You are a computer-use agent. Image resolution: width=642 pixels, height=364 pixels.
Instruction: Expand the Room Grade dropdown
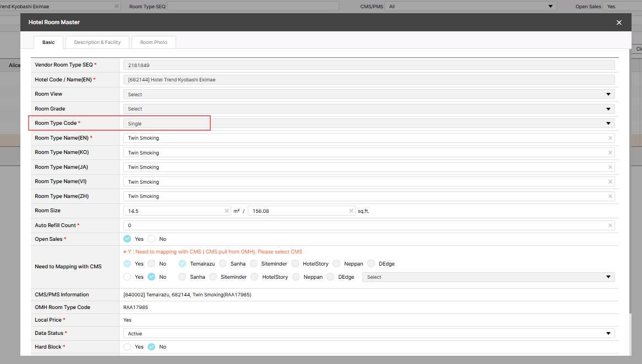pyautogui.click(x=368, y=109)
